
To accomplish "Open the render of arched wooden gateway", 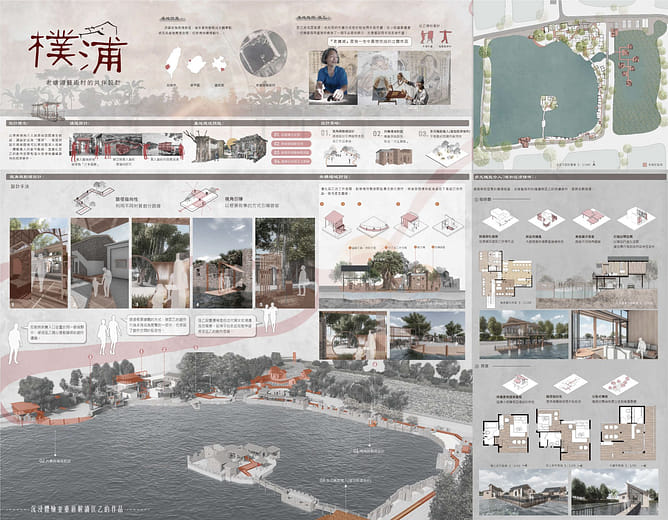I will [39, 263].
